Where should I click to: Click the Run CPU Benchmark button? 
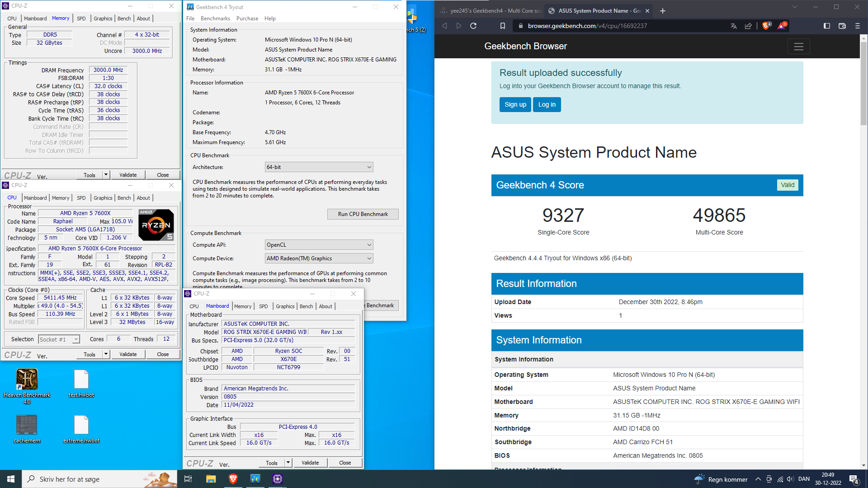[363, 214]
